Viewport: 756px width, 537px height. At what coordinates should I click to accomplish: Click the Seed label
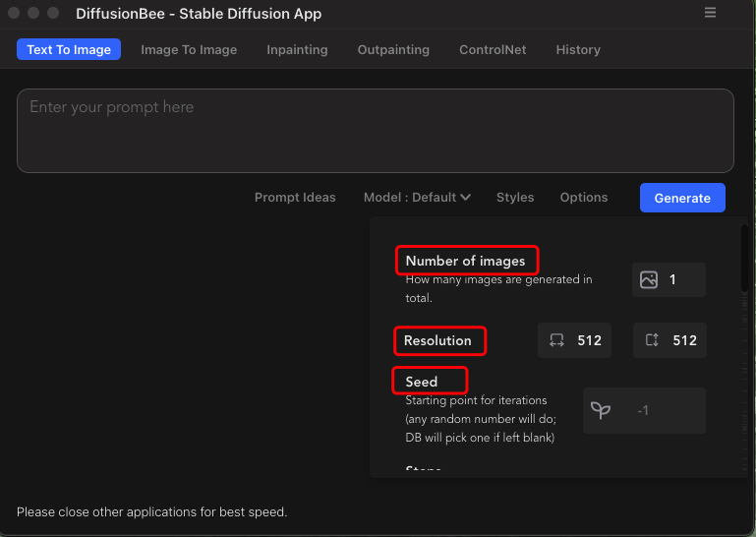[x=422, y=382]
